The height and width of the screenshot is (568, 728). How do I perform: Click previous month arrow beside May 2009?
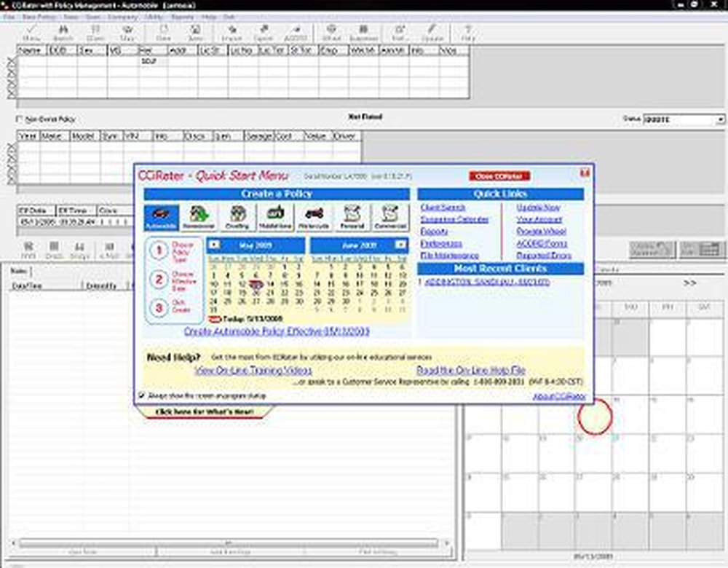[x=214, y=245]
